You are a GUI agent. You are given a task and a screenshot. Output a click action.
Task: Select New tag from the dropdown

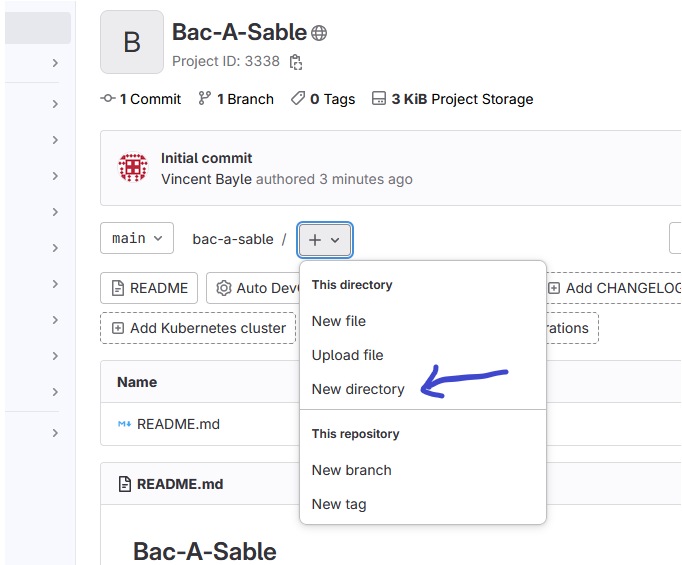pos(339,504)
